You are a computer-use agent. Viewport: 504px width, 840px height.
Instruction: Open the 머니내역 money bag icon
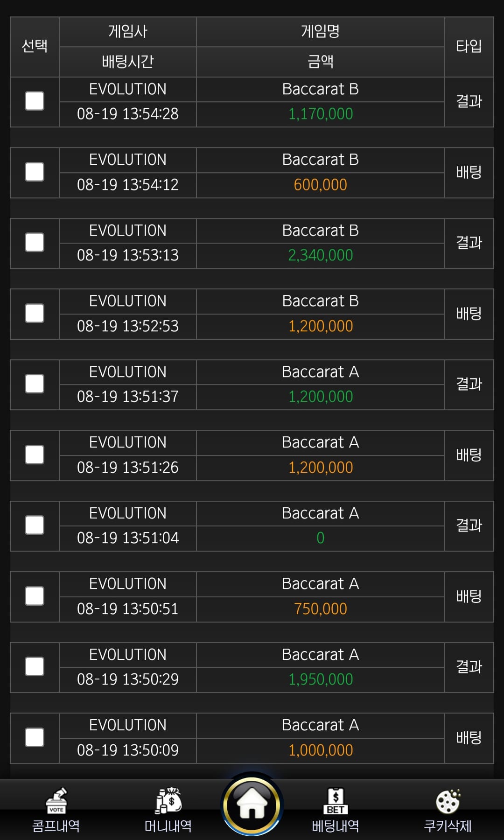tap(168, 801)
